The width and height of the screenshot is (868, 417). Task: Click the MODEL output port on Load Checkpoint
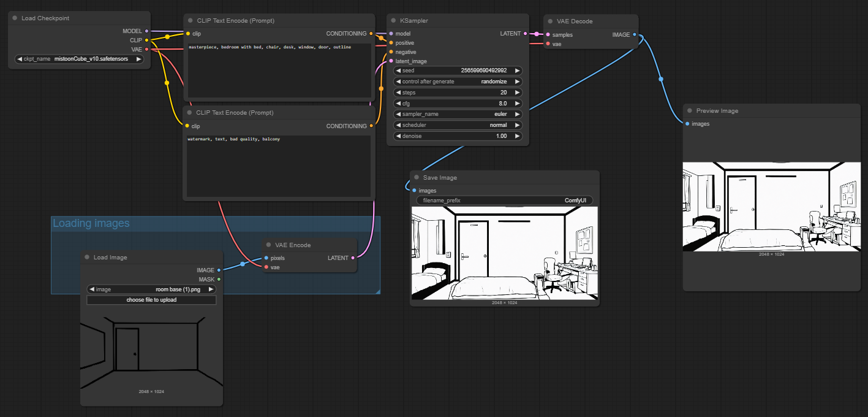click(x=146, y=31)
